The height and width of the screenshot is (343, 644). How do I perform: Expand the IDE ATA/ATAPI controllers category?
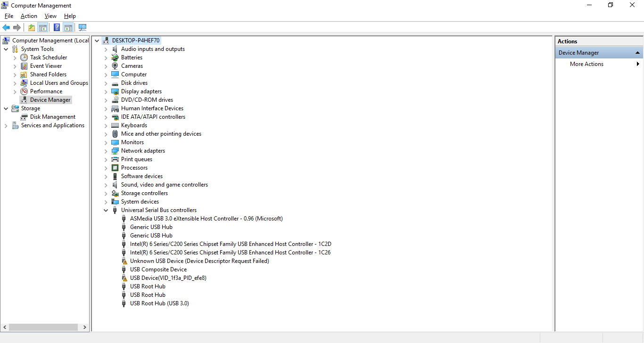click(x=106, y=117)
